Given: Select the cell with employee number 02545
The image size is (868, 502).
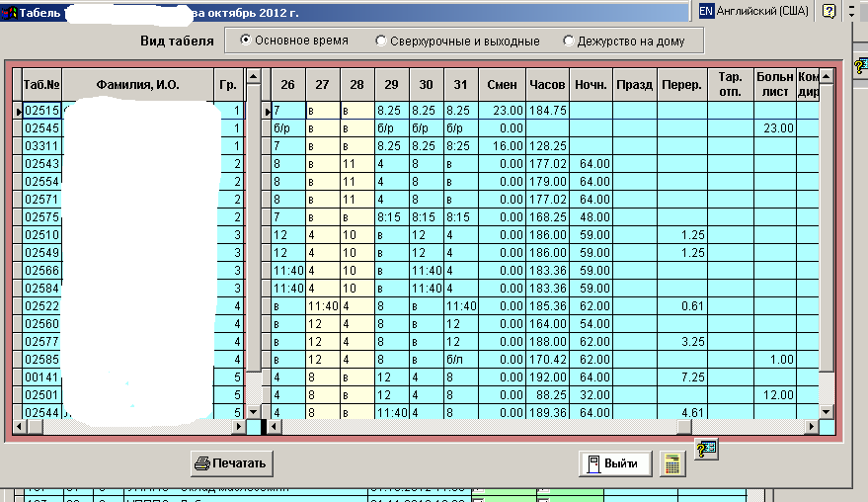Looking at the screenshot, I should coord(42,129).
